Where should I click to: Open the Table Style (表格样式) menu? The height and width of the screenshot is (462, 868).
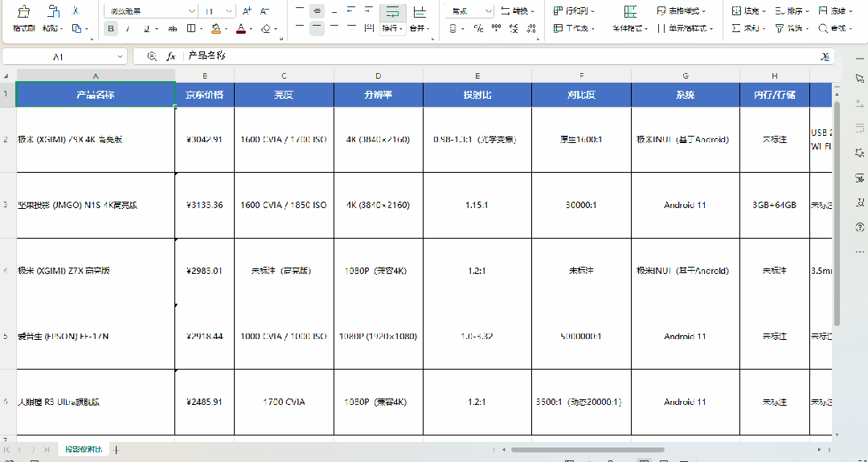click(x=682, y=11)
